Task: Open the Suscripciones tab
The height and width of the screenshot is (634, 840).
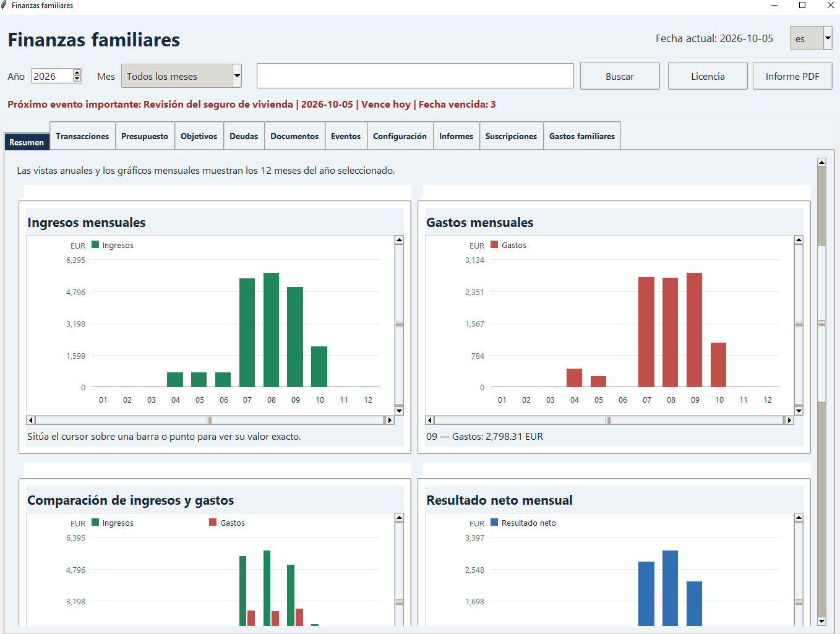Action: [x=511, y=136]
